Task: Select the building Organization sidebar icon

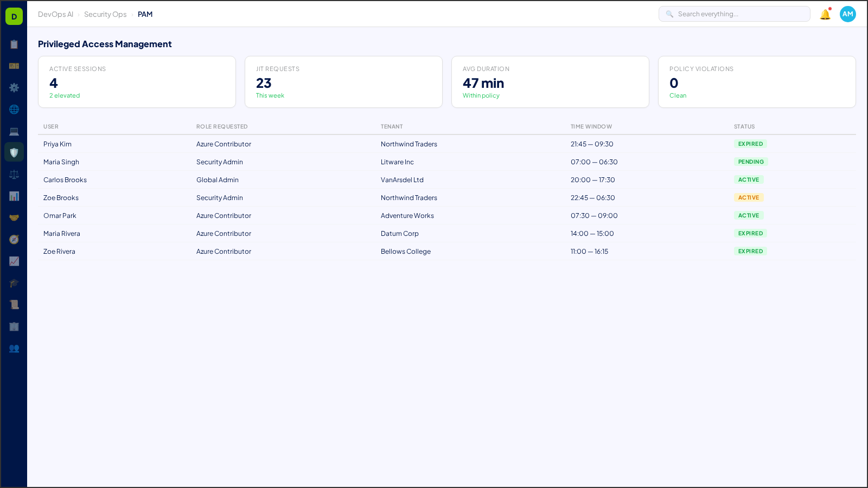Action: click(14, 326)
